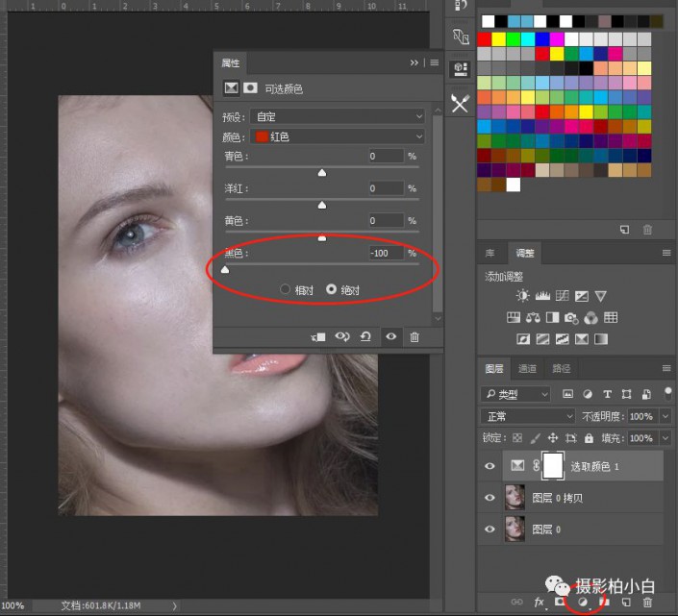
Task: Click the Brightness/Contrast sun adjustment icon
Action: tap(522, 296)
